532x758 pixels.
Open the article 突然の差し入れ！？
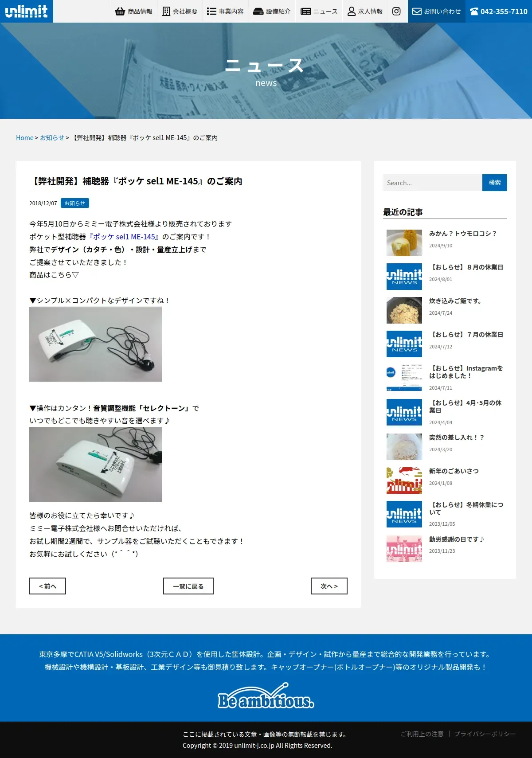[457, 438]
